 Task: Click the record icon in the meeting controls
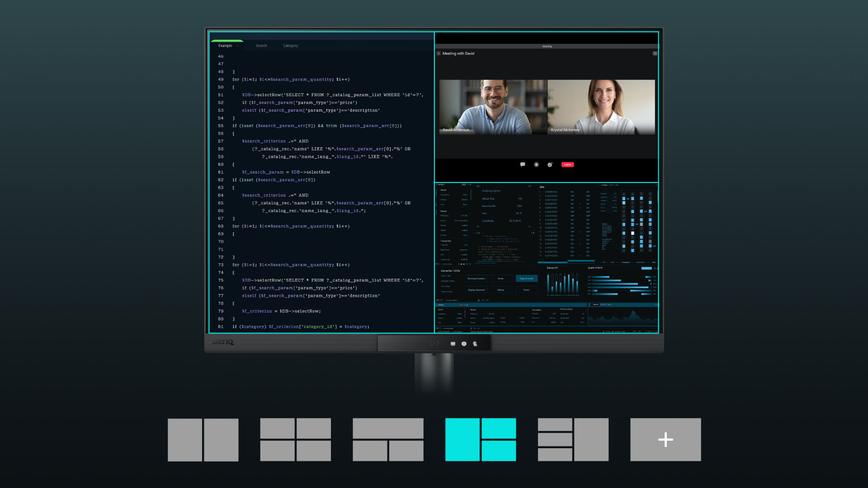[536, 164]
